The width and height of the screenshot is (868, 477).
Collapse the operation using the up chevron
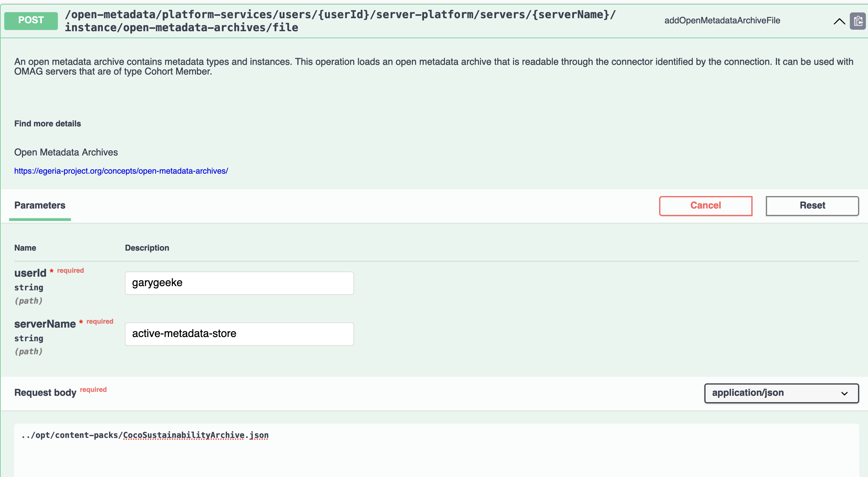point(839,22)
